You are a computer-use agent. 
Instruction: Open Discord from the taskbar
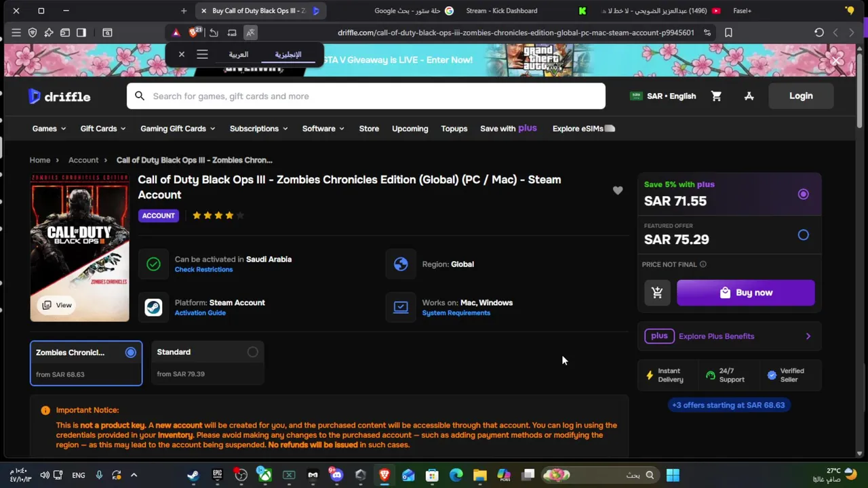(336, 475)
